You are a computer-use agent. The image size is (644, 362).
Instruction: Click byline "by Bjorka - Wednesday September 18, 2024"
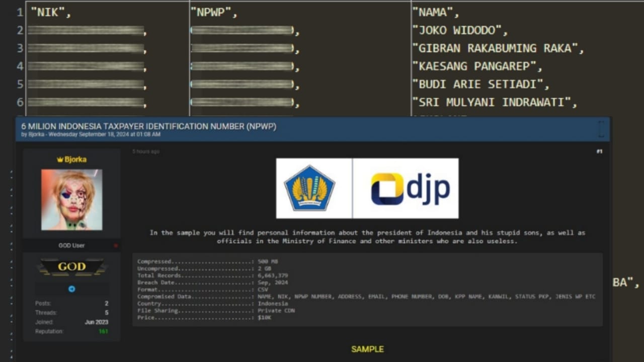[x=91, y=135]
